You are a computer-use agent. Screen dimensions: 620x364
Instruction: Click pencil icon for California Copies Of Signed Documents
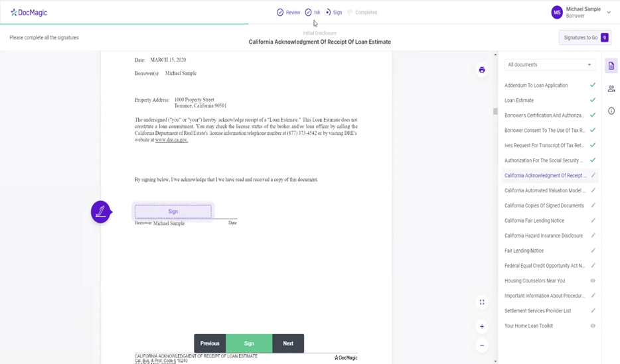point(593,206)
